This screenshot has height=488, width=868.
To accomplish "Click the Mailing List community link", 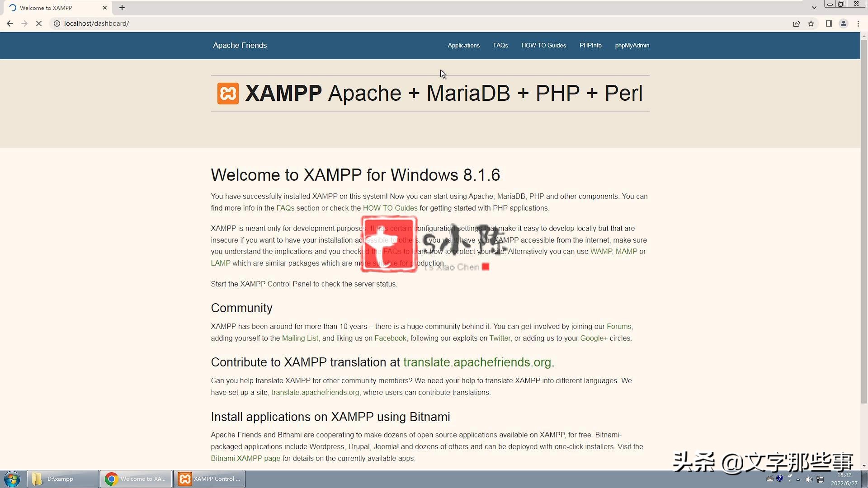I will click(300, 338).
